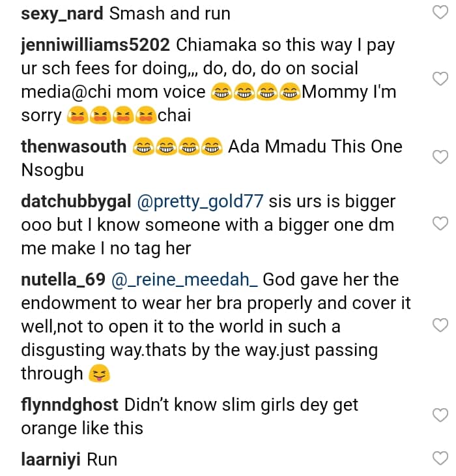The height and width of the screenshot is (476, 456).
Task: View nutella_69's profile
Action: pos(63,280)
